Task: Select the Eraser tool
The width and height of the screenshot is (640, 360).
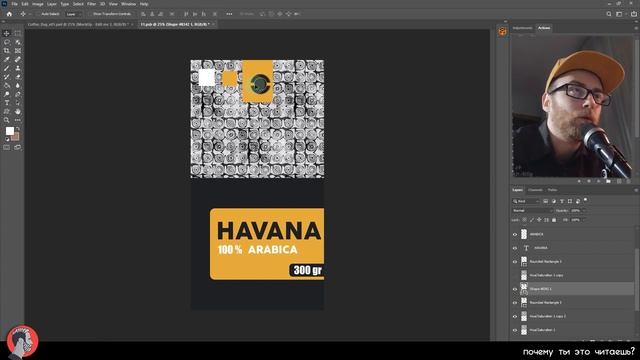Action: [x=18, y=77]
